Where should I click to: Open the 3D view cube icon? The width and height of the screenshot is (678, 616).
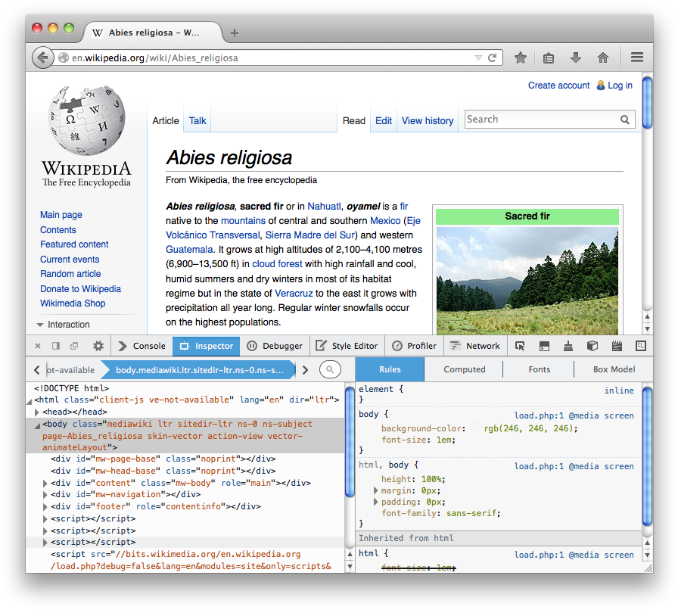[592, 346]
